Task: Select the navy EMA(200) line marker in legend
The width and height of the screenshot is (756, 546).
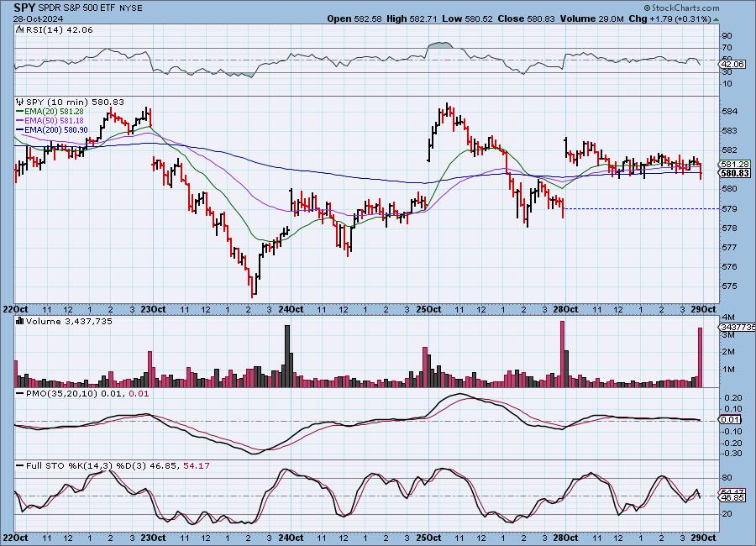Action: click(x=20, y=129)
